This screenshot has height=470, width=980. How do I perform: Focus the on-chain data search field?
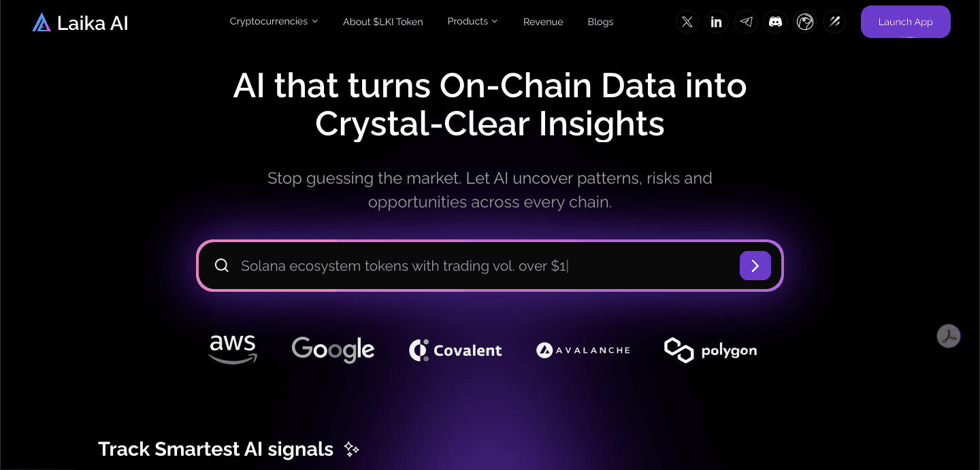pyautogui.click(x=476, y=265)
